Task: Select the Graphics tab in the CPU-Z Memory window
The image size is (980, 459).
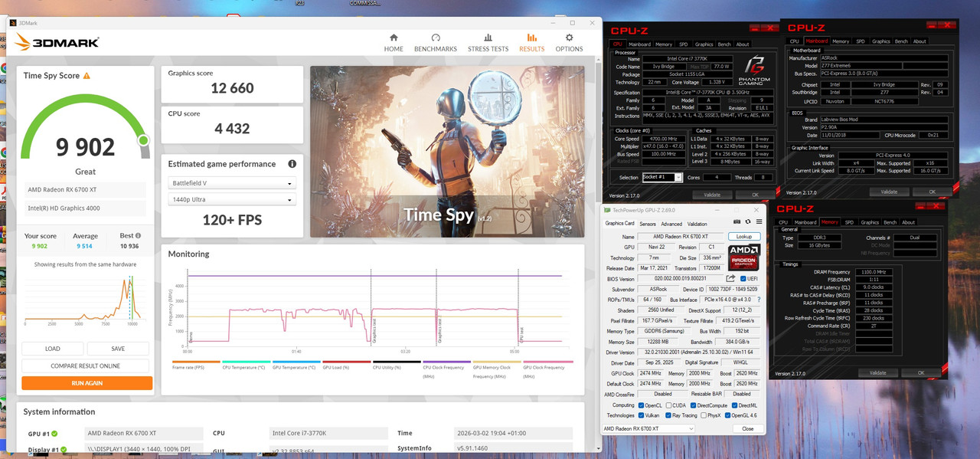Action: 870,222
